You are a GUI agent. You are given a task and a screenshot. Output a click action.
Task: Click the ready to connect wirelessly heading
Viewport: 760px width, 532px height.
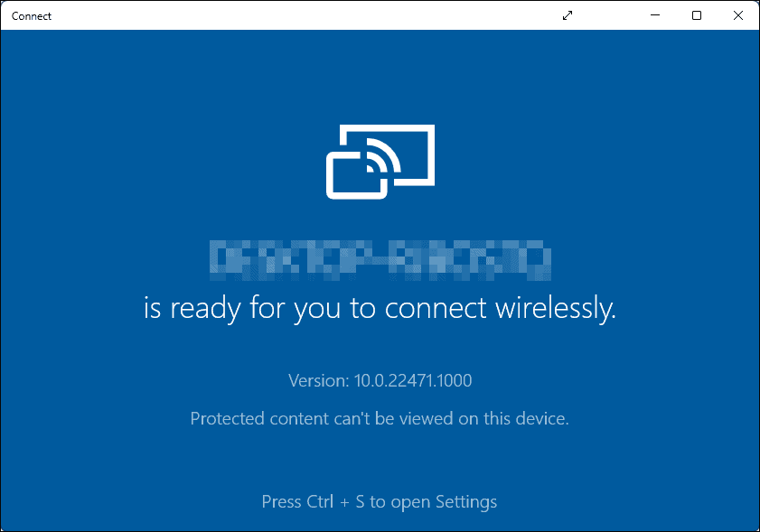point(380,308)
